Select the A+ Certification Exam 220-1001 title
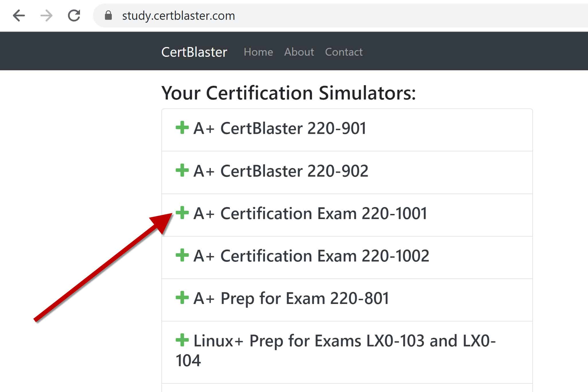This screenshot has width=588, height=392. pos(310,213)
